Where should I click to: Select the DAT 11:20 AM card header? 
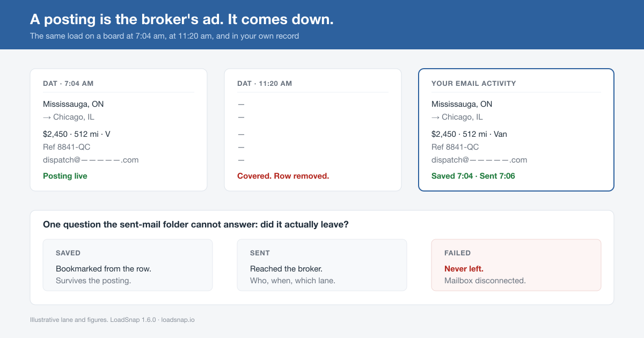click(265, 84)
